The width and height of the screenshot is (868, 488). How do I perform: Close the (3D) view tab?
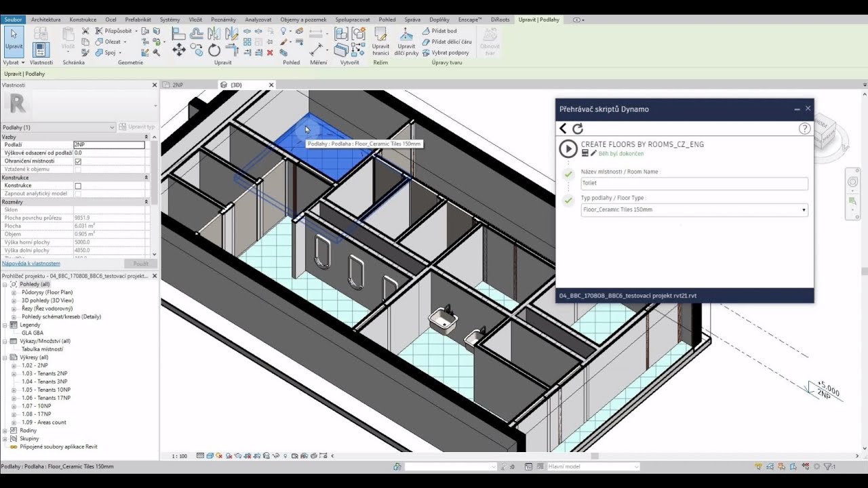(271, 85)
